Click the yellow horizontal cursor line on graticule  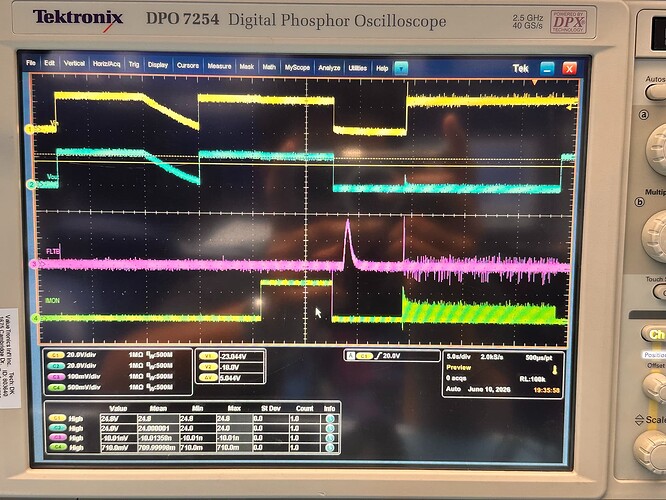[x=304, y=164]
